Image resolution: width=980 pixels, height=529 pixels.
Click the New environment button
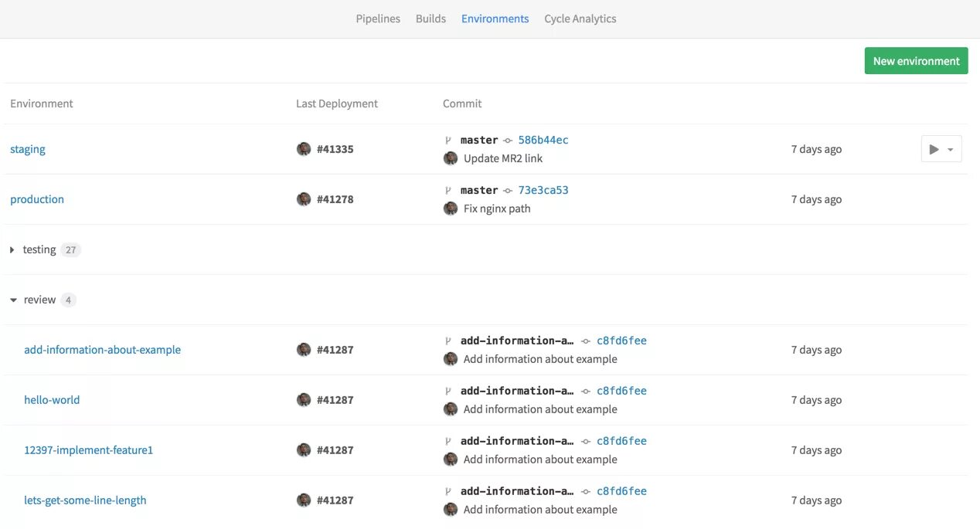(x=916, y=61)
